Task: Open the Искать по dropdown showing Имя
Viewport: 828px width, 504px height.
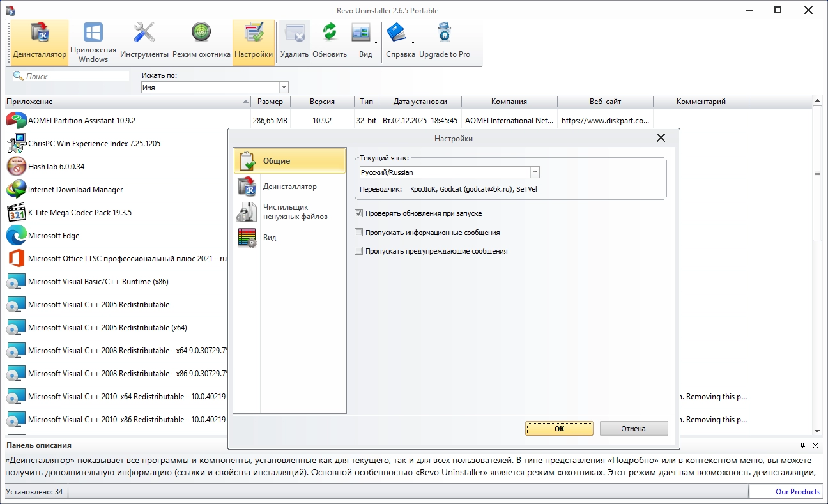Action: coord(215,88)
